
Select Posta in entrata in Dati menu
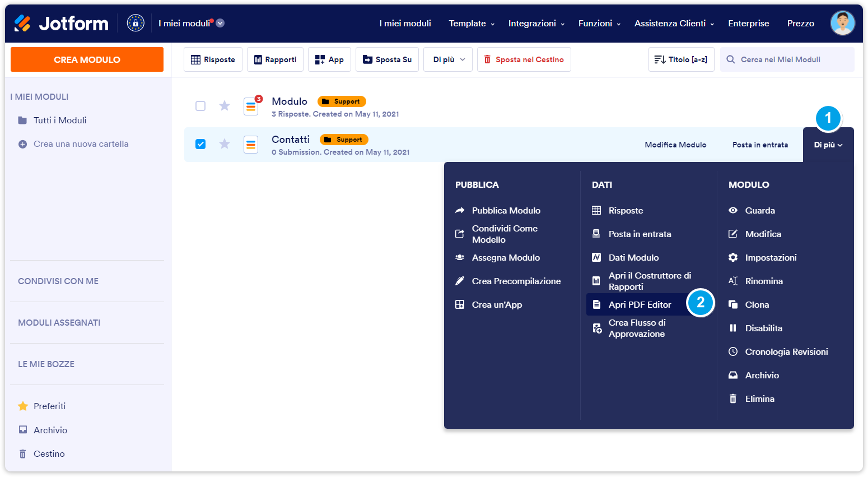[x=640, y=234]
